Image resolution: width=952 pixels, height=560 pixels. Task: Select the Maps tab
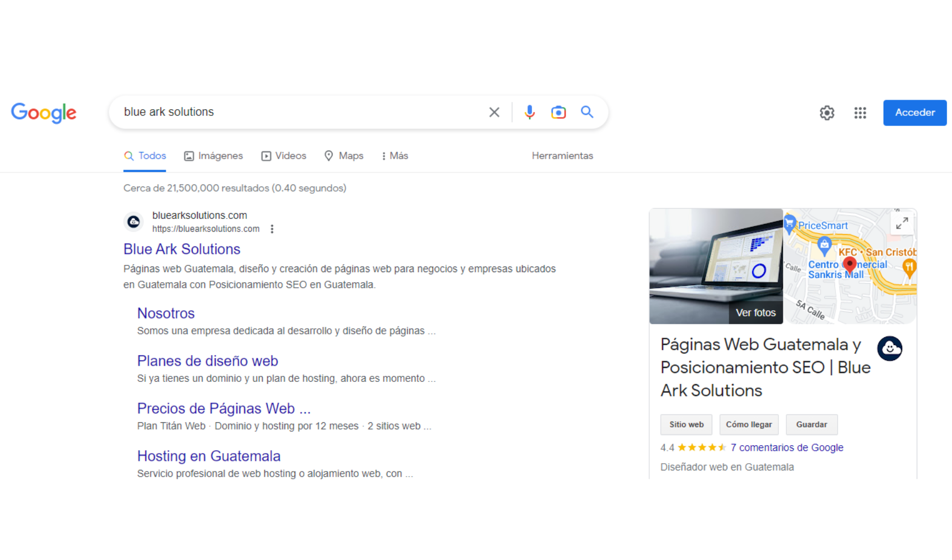click(344, 156)
